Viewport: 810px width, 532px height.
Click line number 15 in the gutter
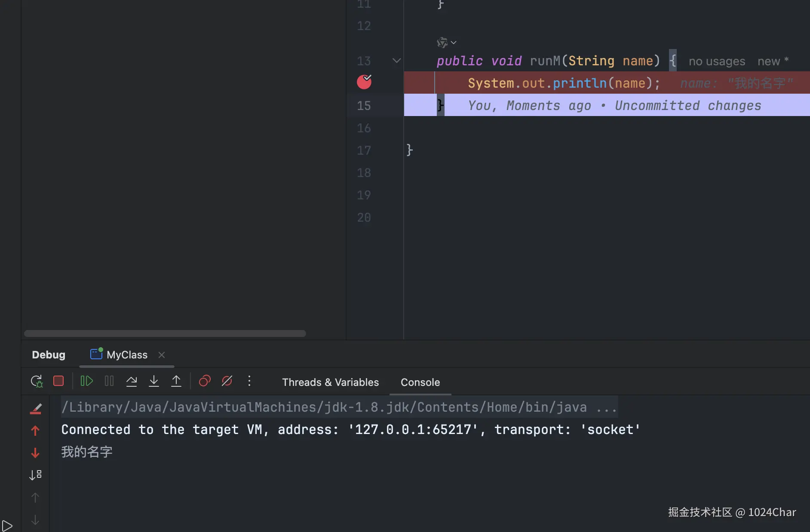point(364,106)
